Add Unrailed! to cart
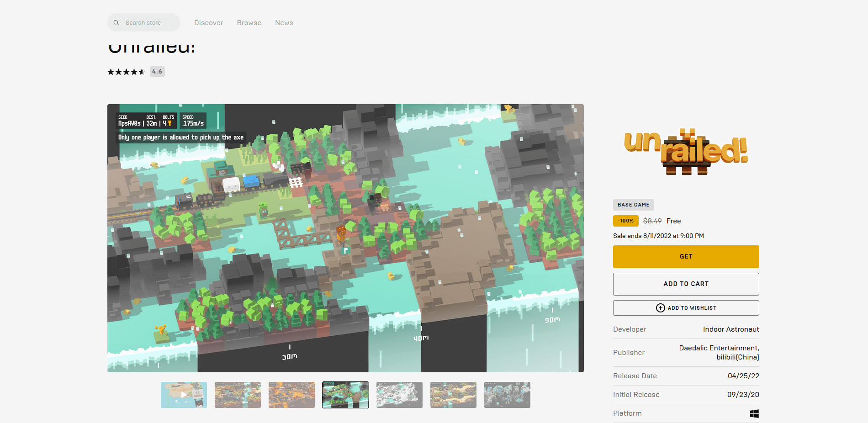Viewport: 868px width, 423px height. [686, 284]
